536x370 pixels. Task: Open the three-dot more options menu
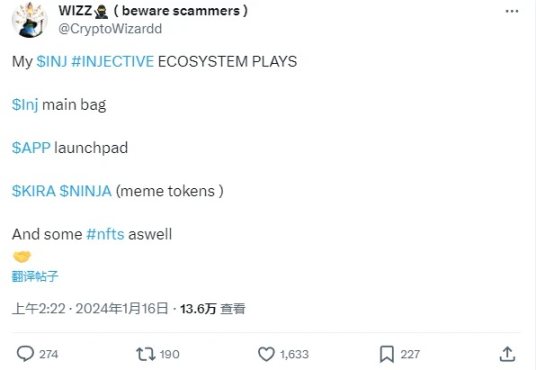pyautogui.click(x=512, y=11)
